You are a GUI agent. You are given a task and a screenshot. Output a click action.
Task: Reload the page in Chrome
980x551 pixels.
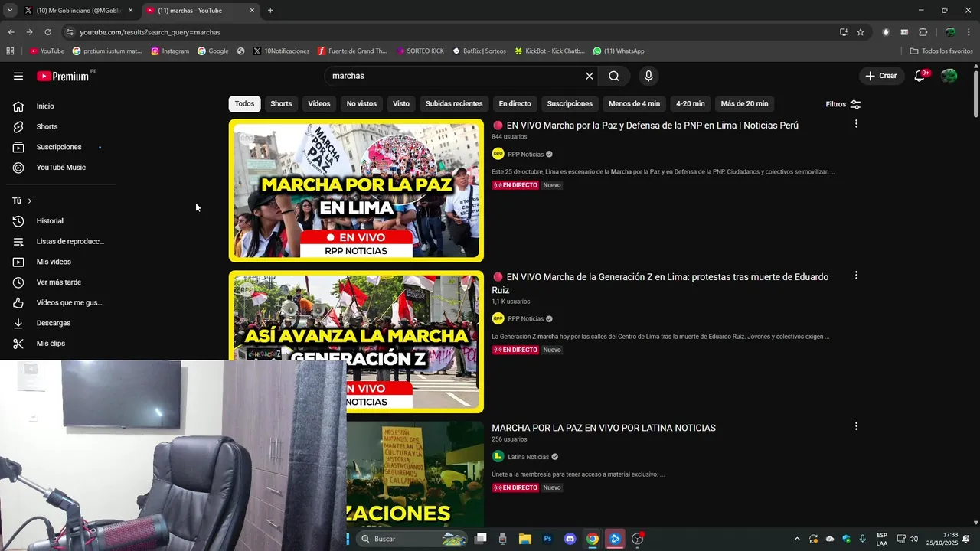tap(47, 32)
